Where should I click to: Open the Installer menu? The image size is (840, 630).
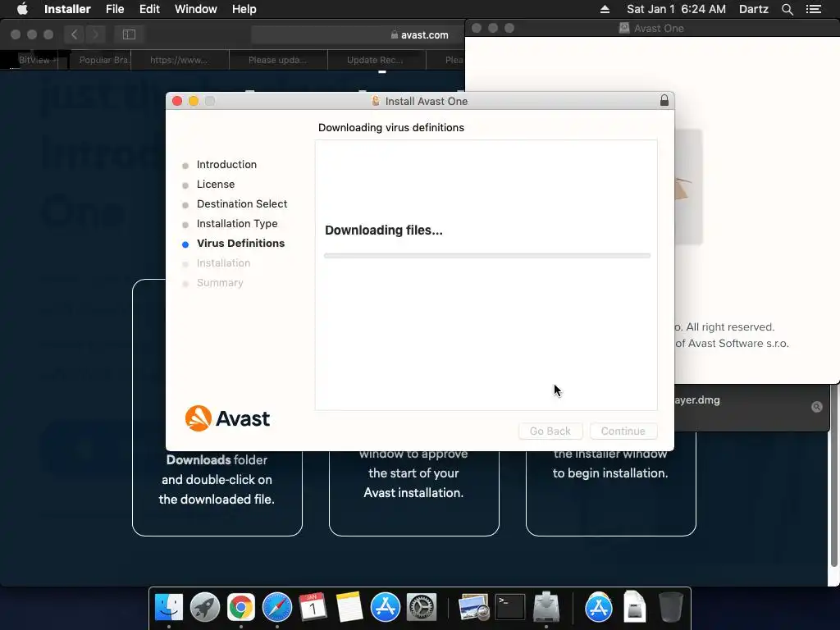[67, 9]
